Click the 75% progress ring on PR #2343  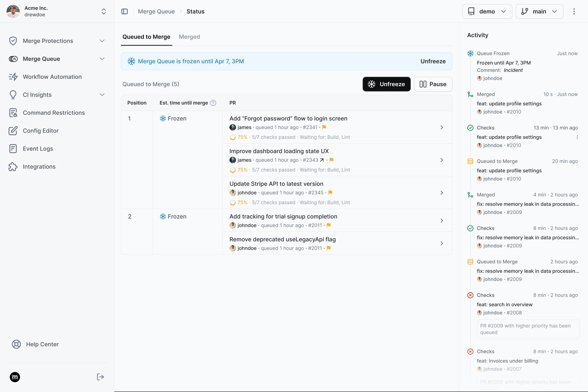point(233,170)
